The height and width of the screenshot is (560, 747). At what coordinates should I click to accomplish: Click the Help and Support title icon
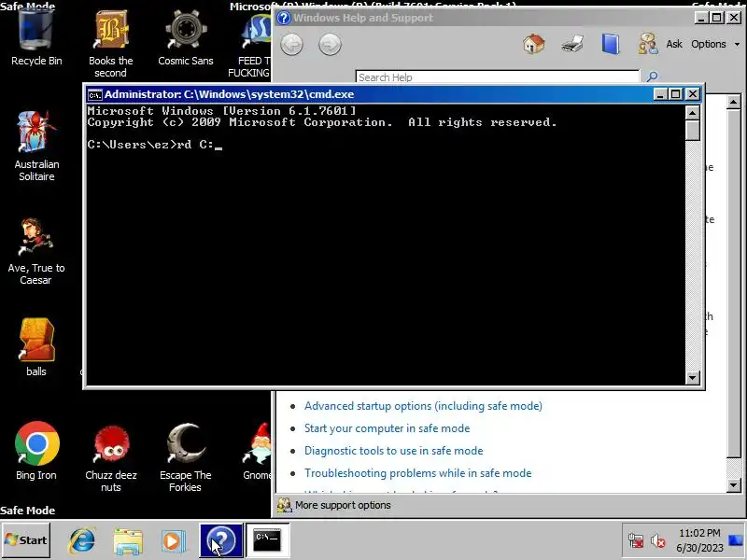[284, 18]
